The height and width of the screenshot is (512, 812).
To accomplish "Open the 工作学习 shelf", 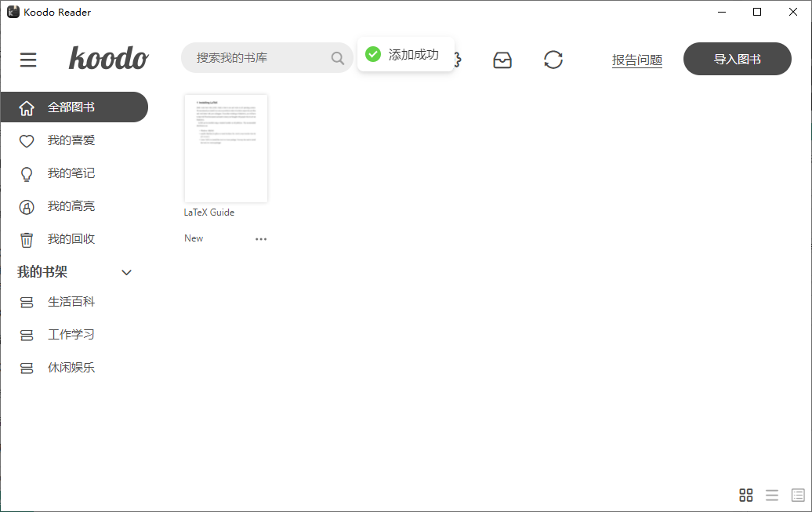I will [x=70, y=334].
